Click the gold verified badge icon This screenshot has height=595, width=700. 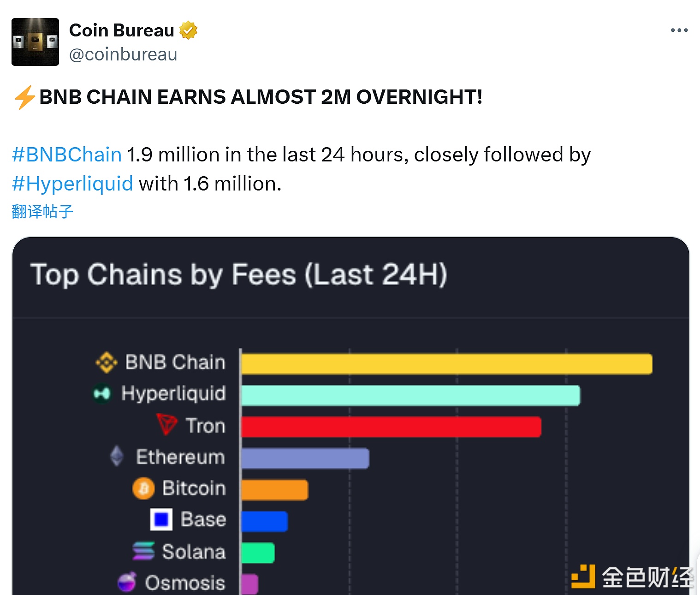coord(188,30)
